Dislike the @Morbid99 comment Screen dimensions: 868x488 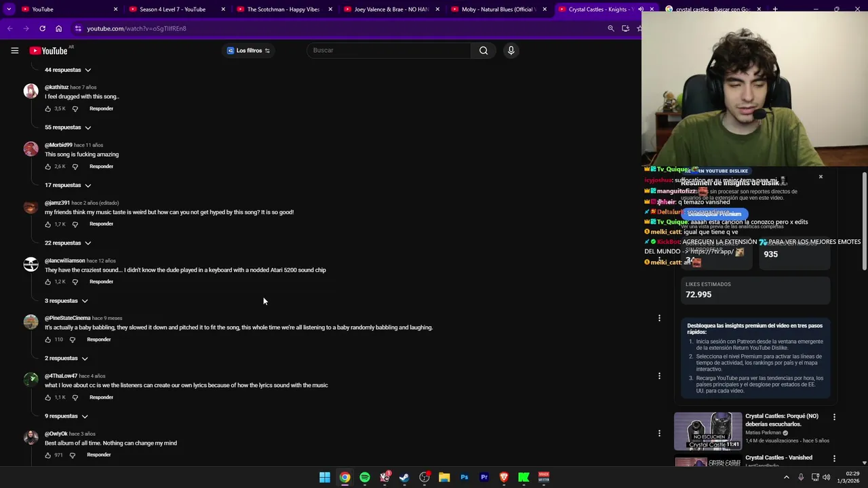[x=75, y=166]
